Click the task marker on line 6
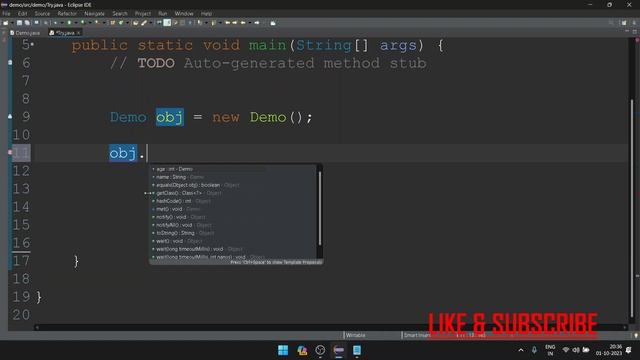The image size is (640, 360). click(x=10, y=62)
